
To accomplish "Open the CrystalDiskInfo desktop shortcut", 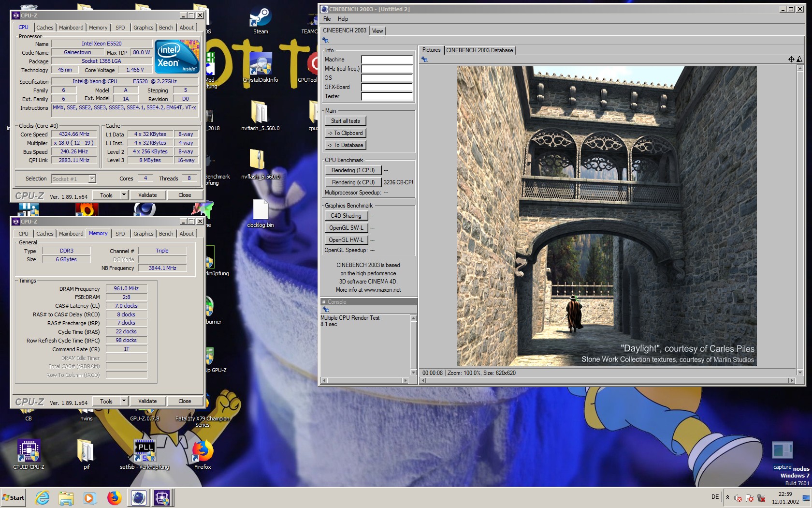I will coord(261,67).
